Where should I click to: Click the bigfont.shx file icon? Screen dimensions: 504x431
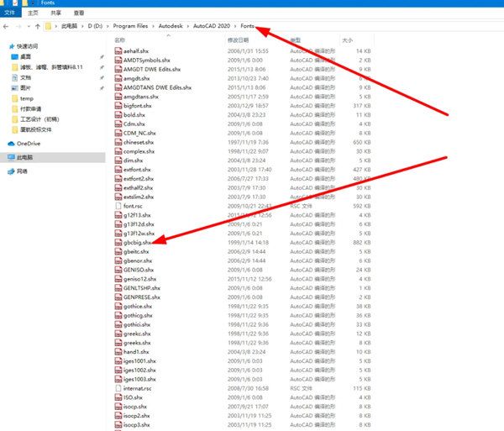pyautogui.click(x=118, y=106)
